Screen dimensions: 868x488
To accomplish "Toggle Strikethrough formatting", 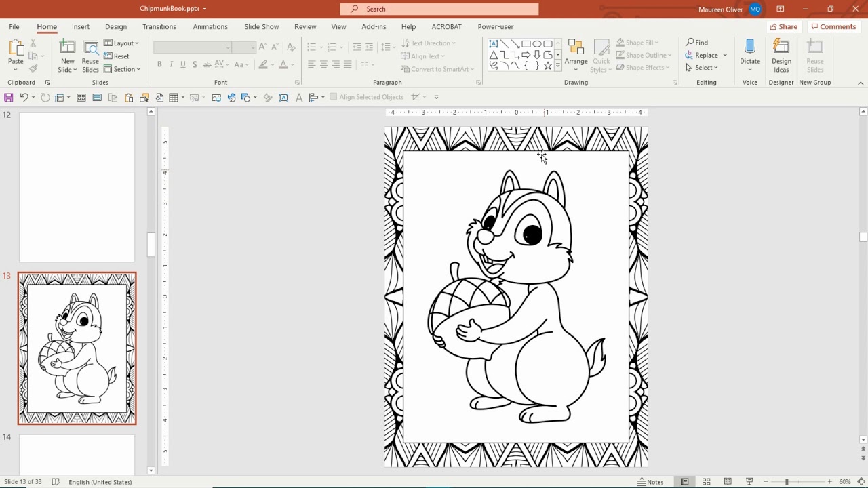I will pos(207,65).
